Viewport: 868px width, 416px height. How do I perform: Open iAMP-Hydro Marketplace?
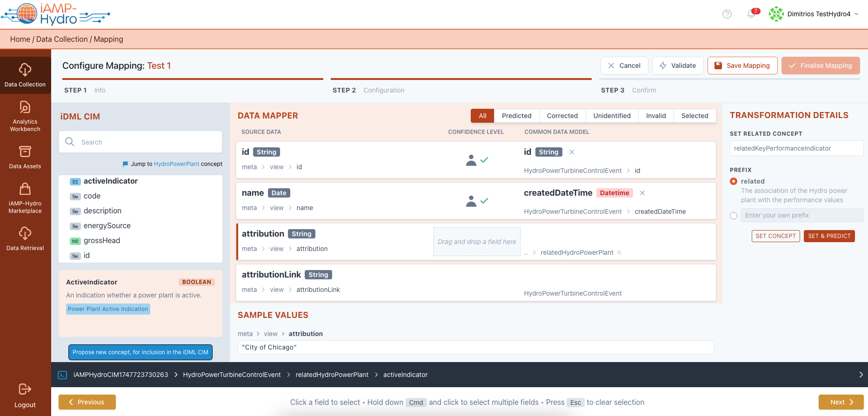pyautogui.click(x=25, y=198)
